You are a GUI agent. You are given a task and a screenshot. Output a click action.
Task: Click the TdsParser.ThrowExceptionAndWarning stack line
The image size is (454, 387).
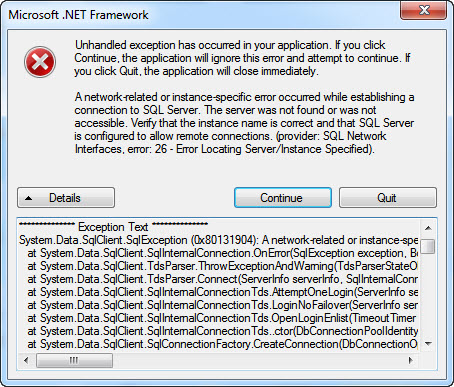click(223, 266)
